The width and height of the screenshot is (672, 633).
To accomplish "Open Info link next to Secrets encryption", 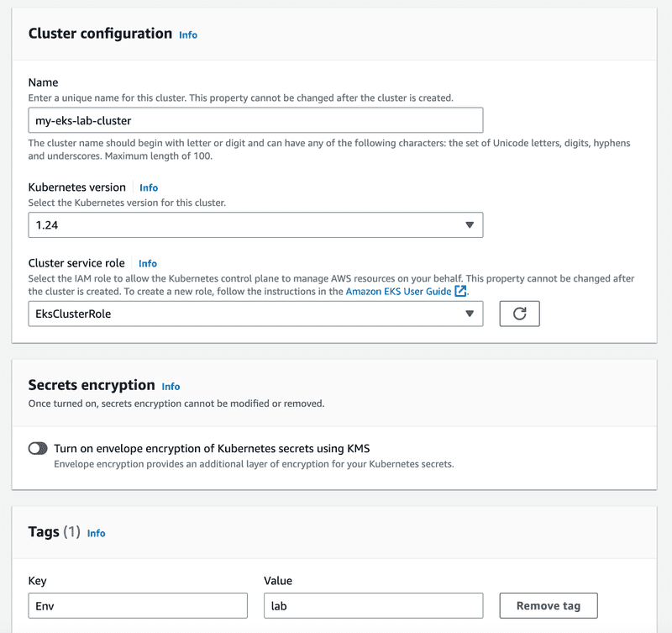I will tap(171, 387).
